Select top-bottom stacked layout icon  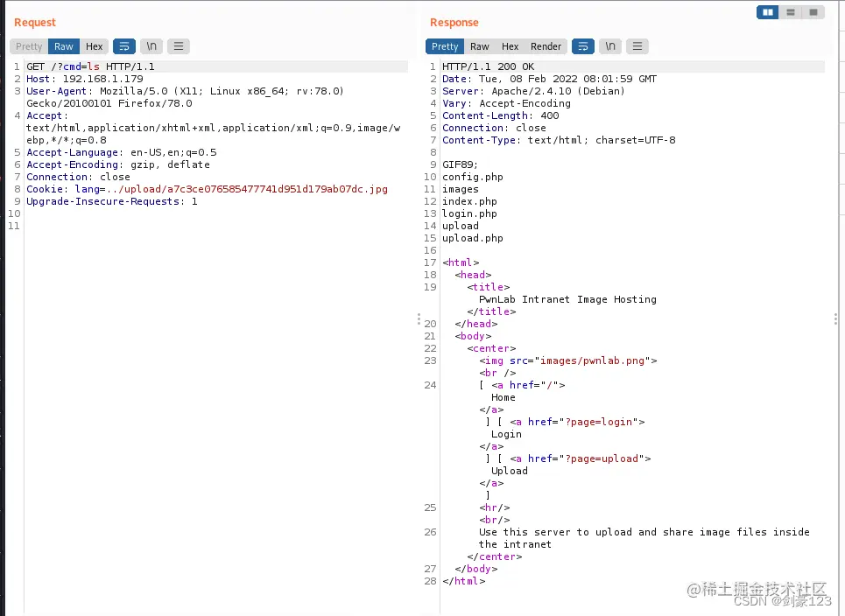(791, 12)
